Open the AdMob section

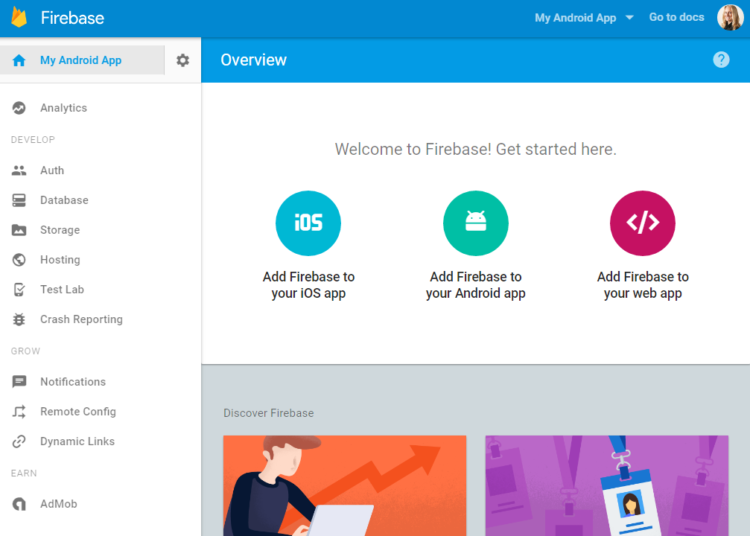(x=58, y=504)
